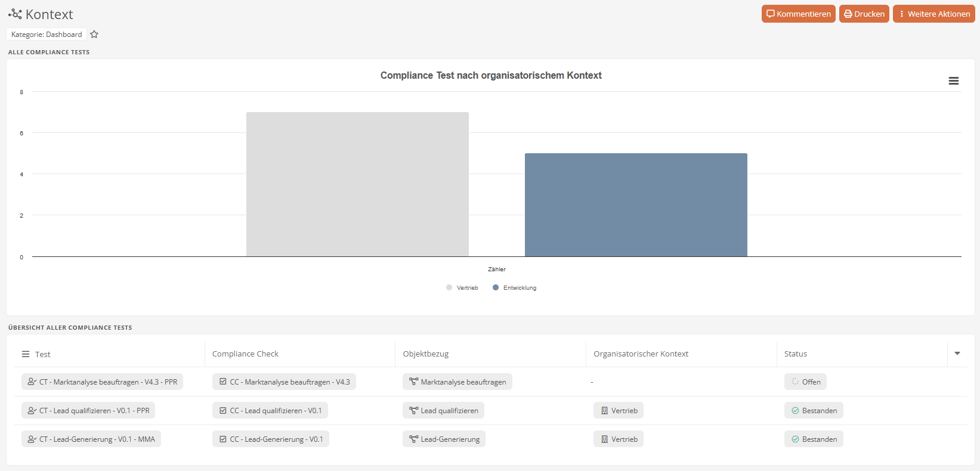Click the Drucken button
The width and height of the screenshot is (980, 471).
[x=864, y=14]
